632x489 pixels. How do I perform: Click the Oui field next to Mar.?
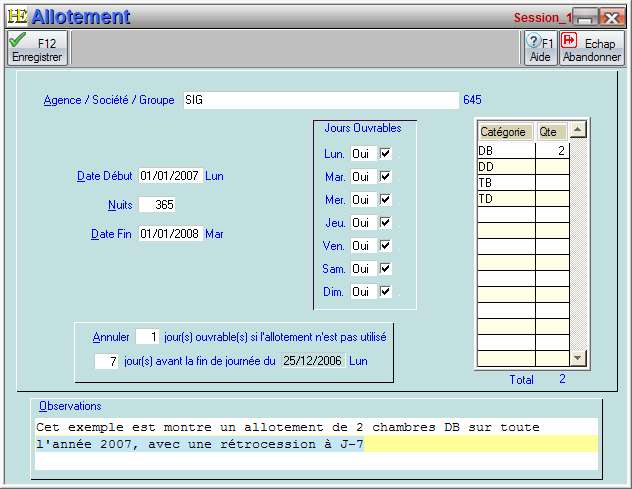pos(364,177)
